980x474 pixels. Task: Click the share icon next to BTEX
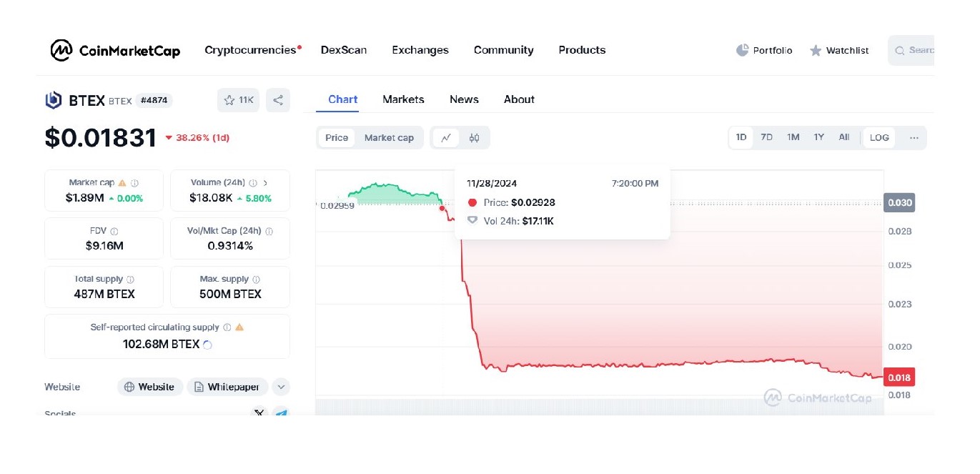click(x=278, y=100)
